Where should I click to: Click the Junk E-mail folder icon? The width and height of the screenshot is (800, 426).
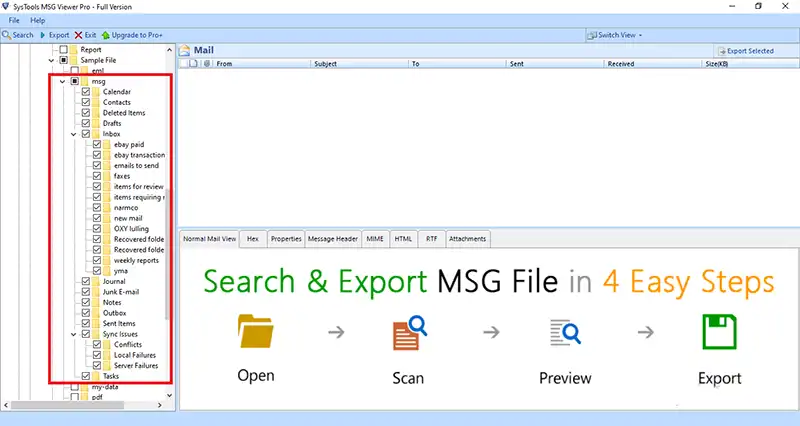96,292
